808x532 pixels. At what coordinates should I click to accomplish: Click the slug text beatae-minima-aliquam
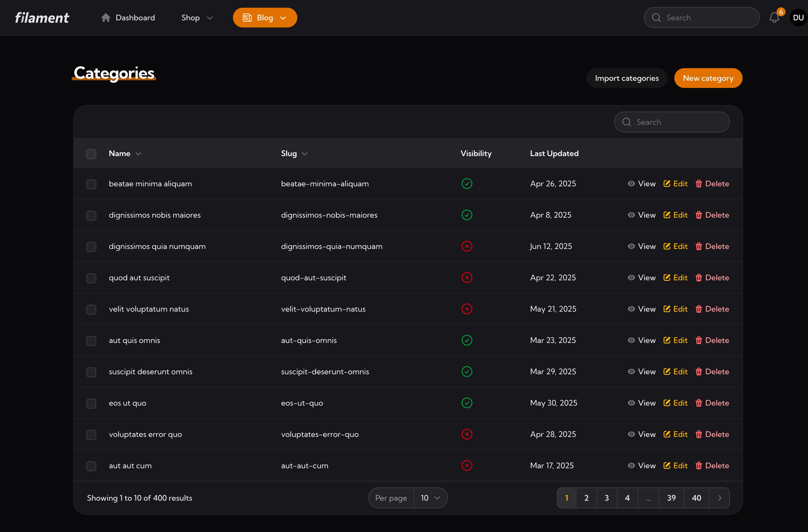(x=325, y=184)
